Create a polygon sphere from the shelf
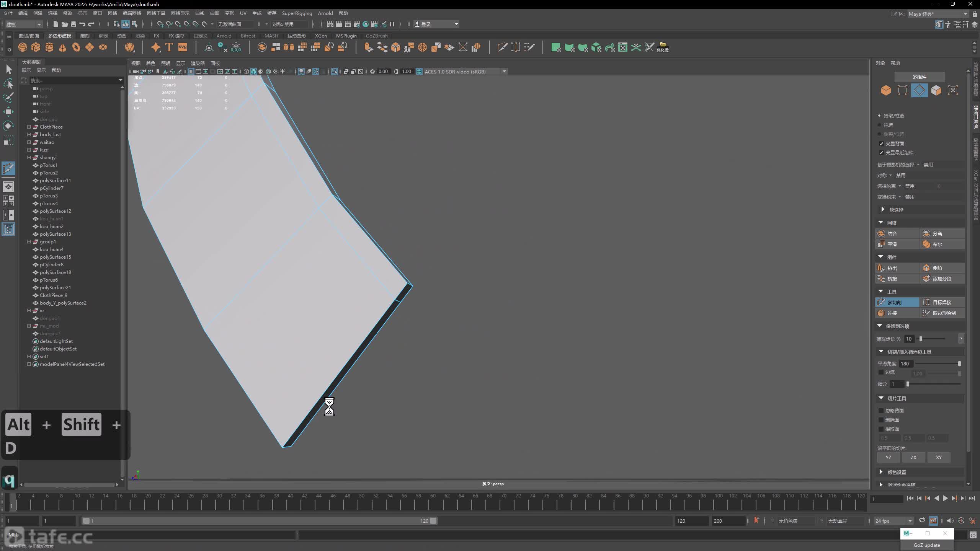Viewport: 980px width, 551px height. (23, 47)
